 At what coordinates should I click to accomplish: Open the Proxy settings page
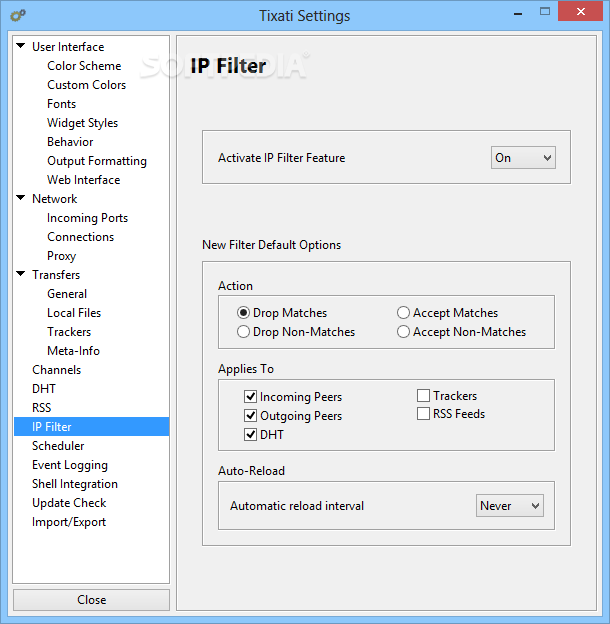point(61,256)
